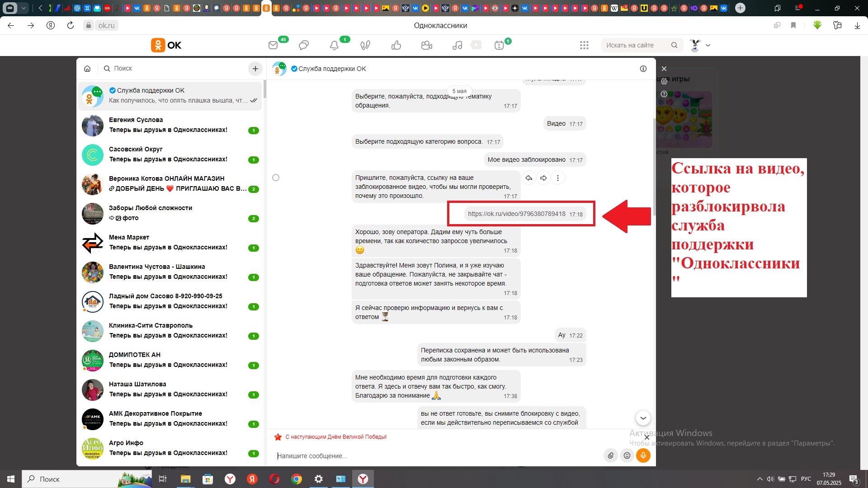Open Settings gear from taskbar
This screenshot has height=488, width=868.
click(x=319, y=479)
